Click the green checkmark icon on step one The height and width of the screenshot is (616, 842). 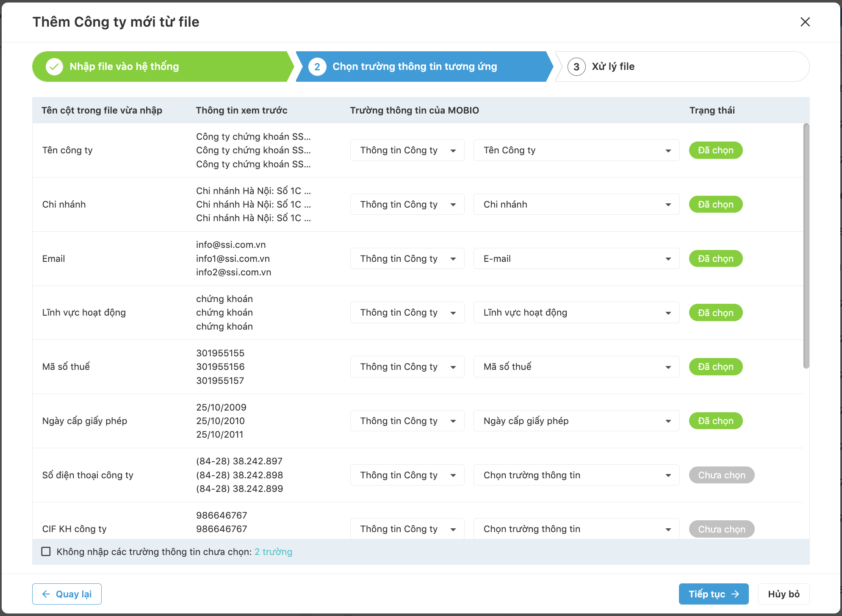54,67
